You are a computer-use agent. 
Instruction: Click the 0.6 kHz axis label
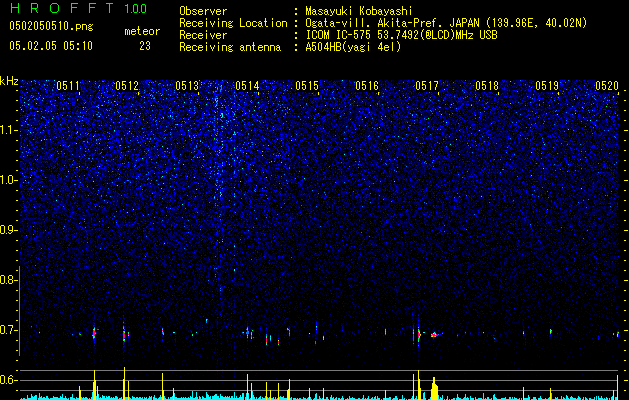click(9, 380)
